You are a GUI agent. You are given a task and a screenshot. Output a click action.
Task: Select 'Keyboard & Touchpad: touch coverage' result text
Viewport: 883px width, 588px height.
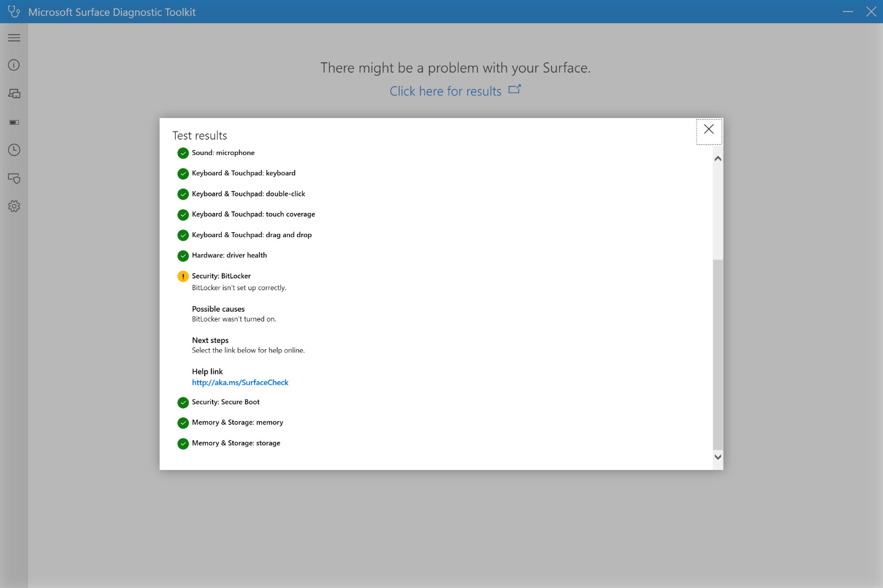(x=253, y=214)
